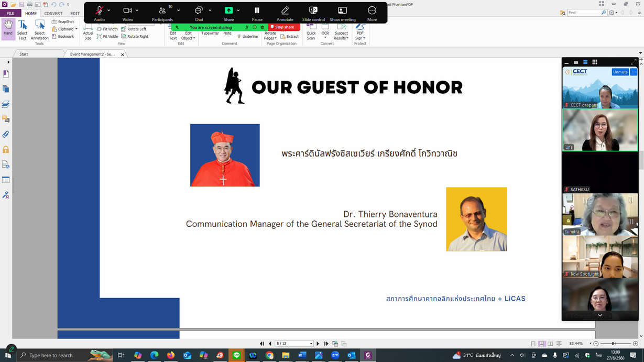Toggle the Zoom Video camera button
The height and width of the screenshot is (362, 644).
(127, 10)
